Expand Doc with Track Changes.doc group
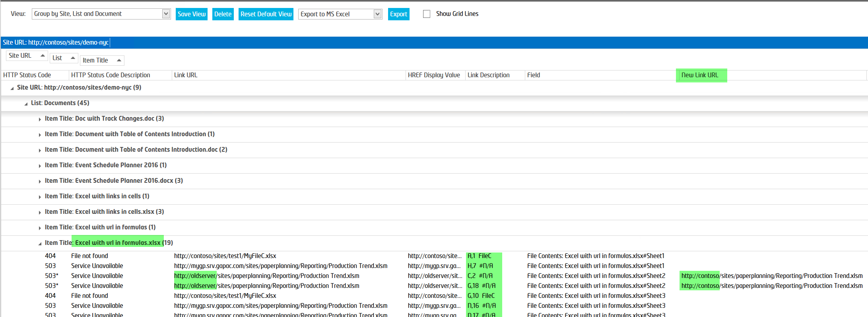 [x=40, y=119]
